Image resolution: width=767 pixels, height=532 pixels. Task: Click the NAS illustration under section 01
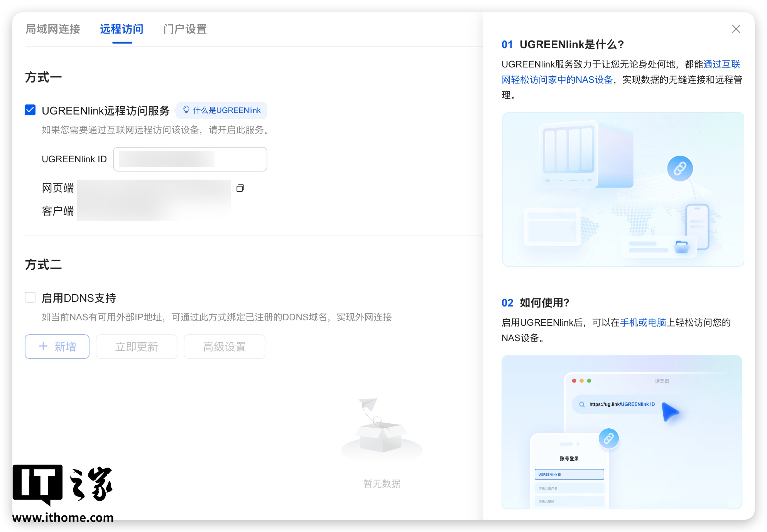coord(623,189)
